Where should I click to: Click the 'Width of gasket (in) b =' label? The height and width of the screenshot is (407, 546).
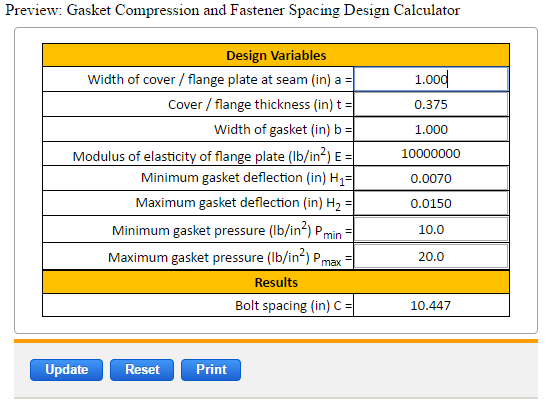coord(283,130)
